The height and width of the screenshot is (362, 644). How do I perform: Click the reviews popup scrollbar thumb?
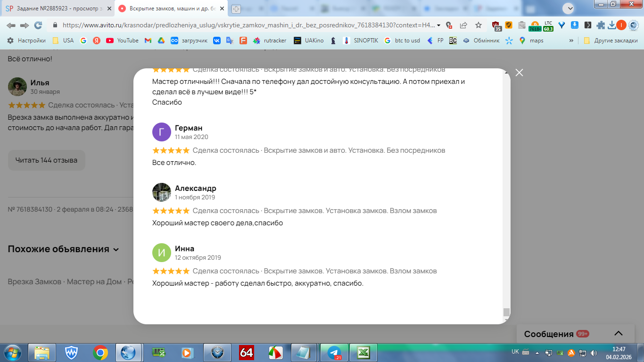506,312
